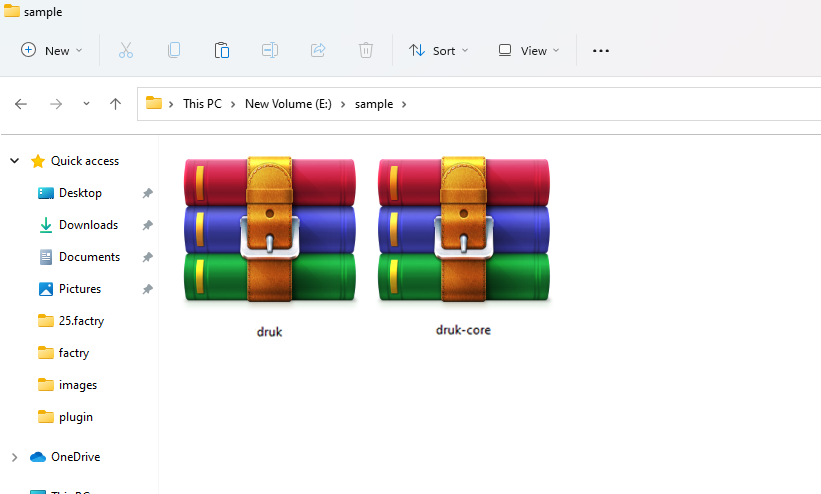Open Downloads folder in sidebar
Screen dimensions: 821x494
click(x=88, y=225)
